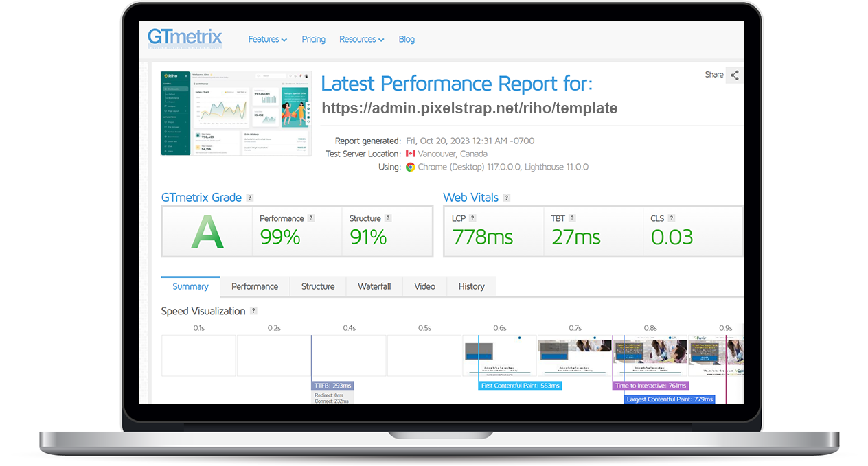The width and height of the screenshot is (868, 466).
Task: Switch to the Performance tab
Action: (x=255, y=287)
